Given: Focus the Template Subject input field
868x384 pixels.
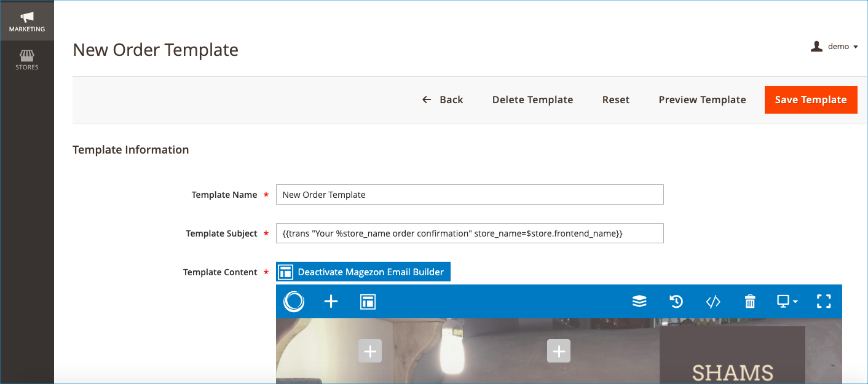Looking at the screenshot, I should tap(470, 233).
